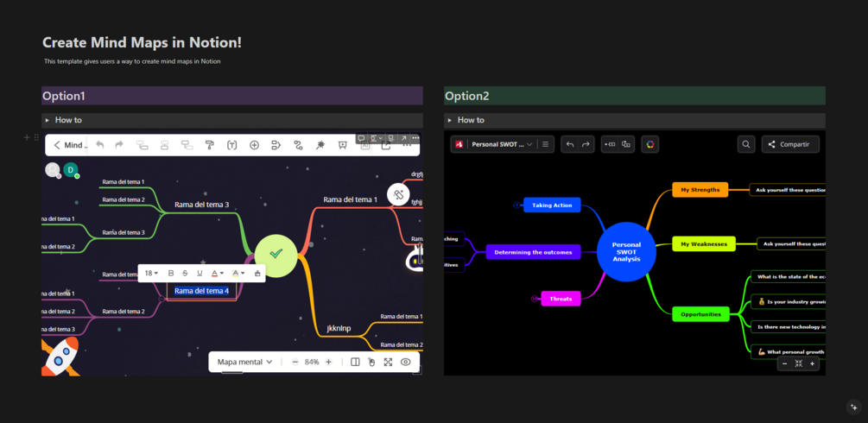Image resolution: width=868 pixels, height=423 pixels.
Task: Open font color A dropdown
Action: pyautogui.click(x=218, y=273)
